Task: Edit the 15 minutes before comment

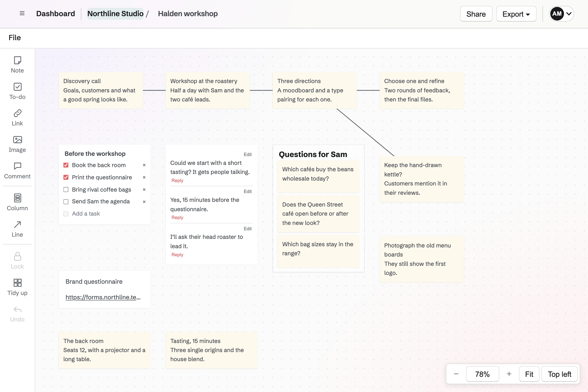Action: [x=247, y=192]
